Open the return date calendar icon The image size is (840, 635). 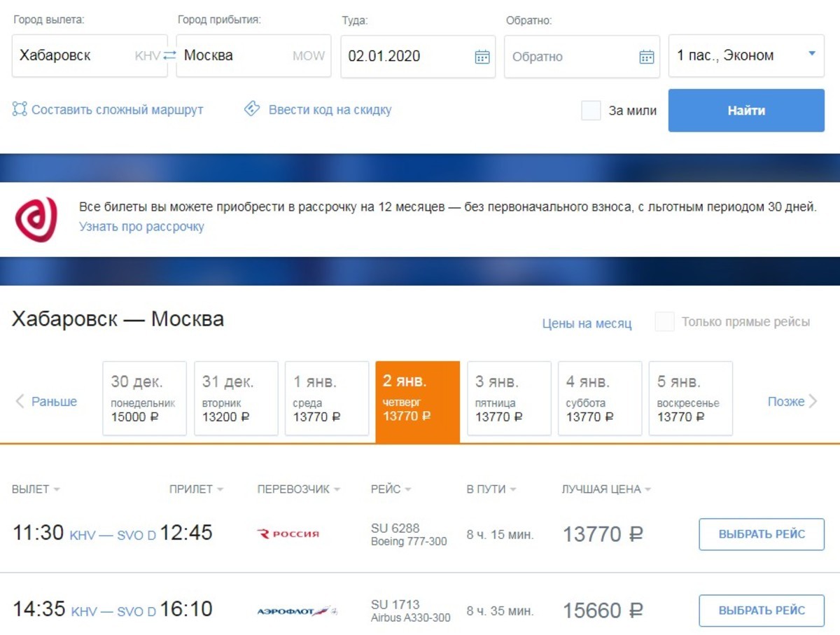(646, 57)
